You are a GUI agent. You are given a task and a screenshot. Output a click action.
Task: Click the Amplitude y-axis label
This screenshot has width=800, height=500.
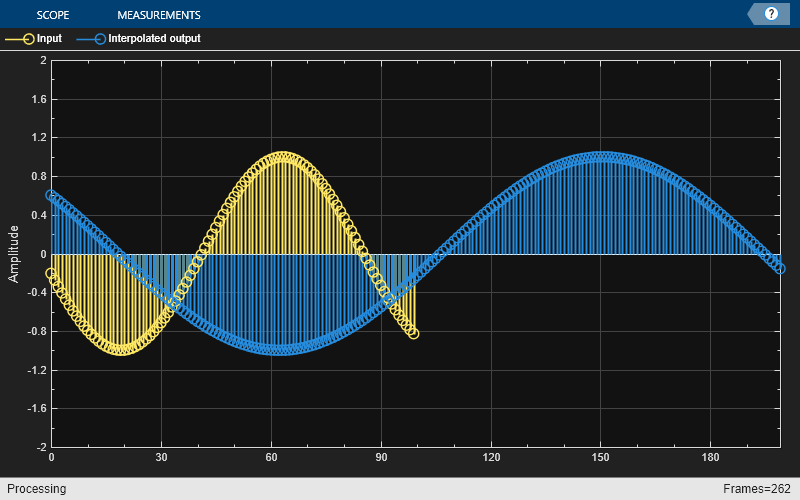[x=14, y=254]
